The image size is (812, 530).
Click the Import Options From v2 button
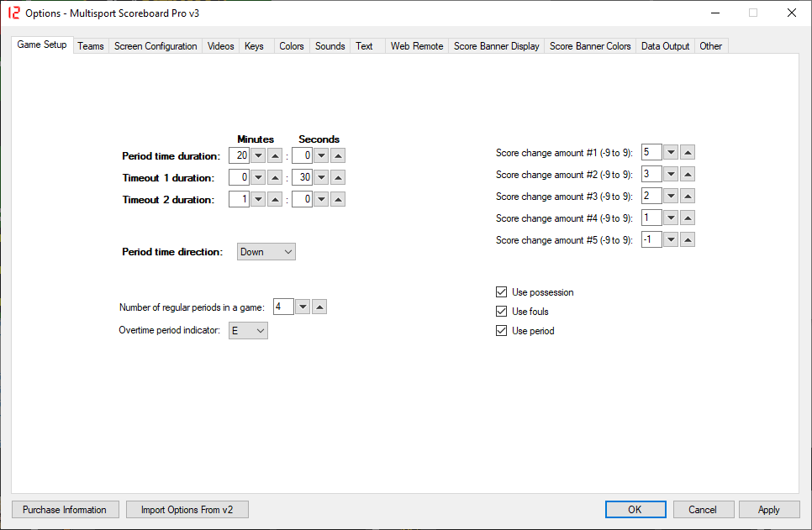(187, 510)
